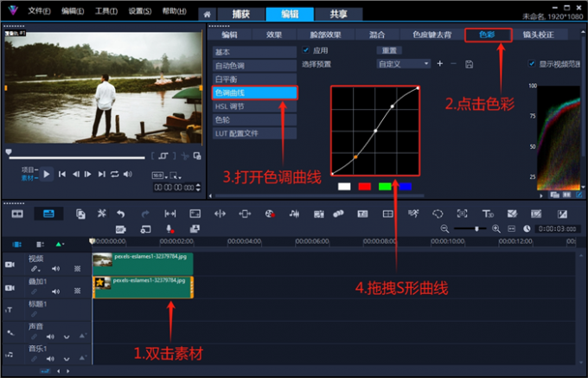The height and width of the screenshot is (378, 588).
Task: Mute the 音乐1 track
Action: 50,359
